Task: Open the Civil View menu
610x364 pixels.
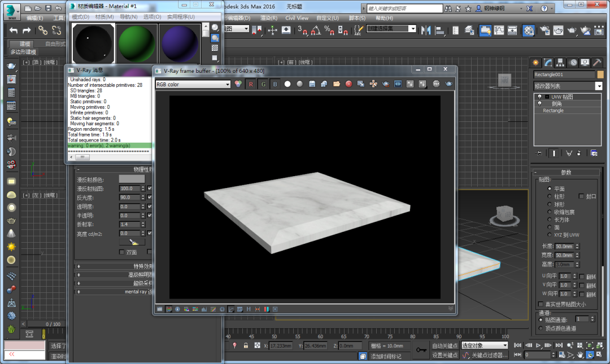Action: [297, 18]
